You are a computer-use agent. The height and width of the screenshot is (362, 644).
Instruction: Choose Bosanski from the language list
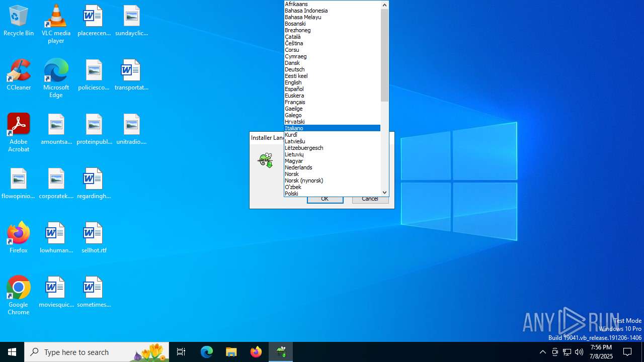tap(332, 24)
